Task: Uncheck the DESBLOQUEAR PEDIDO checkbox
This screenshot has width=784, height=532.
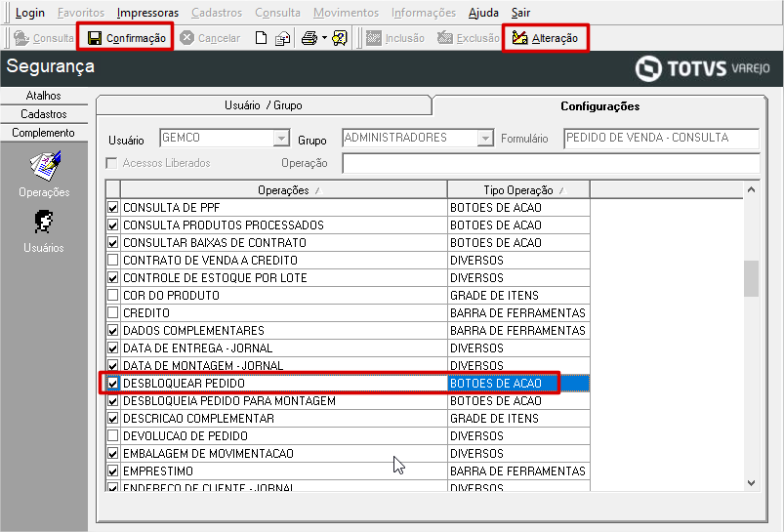Action: (113, 384)
